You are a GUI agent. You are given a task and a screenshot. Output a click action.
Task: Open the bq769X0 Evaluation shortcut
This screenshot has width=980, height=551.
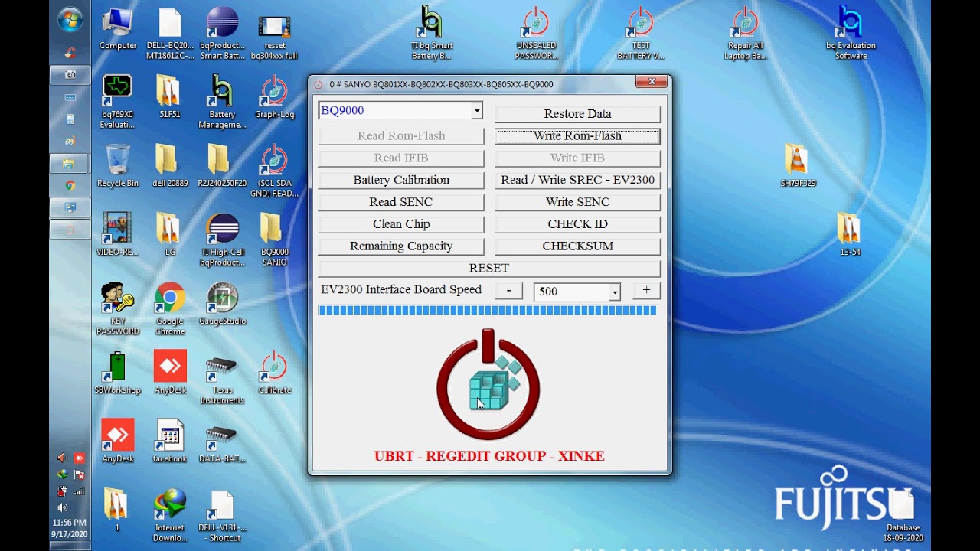tap(118, 101)
